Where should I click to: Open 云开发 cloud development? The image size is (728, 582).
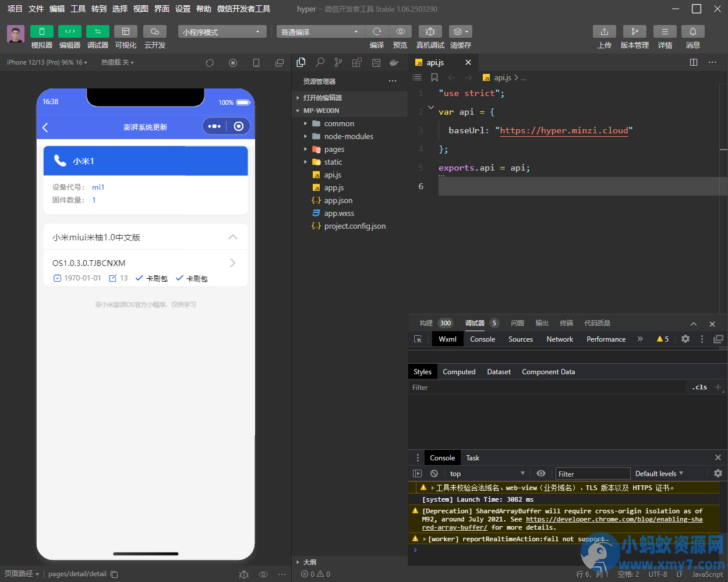coord(155,31)
